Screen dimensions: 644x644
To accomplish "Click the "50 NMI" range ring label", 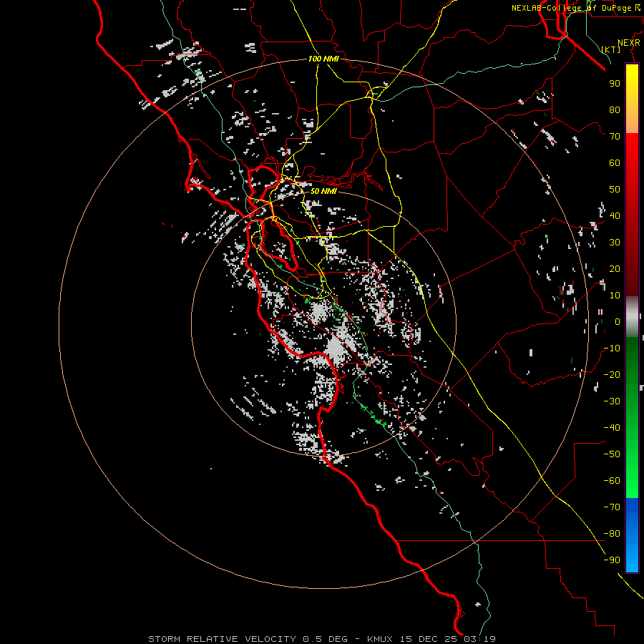I will (323, 191).
